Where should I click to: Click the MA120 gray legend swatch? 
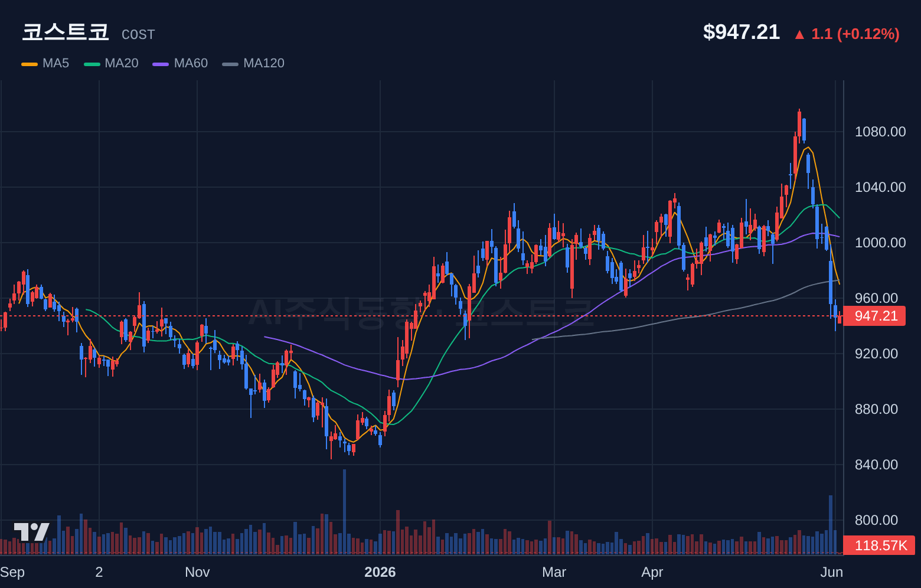click(x=230, y=64)
